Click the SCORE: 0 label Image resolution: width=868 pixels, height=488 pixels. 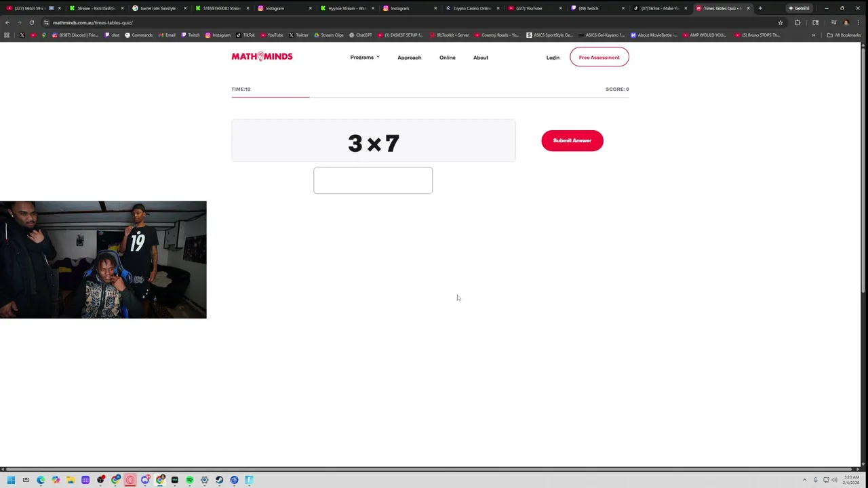click(617, 89)
